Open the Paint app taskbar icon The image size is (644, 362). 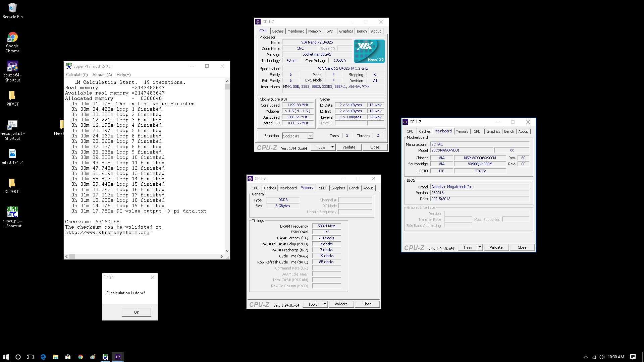click(93, 357)
